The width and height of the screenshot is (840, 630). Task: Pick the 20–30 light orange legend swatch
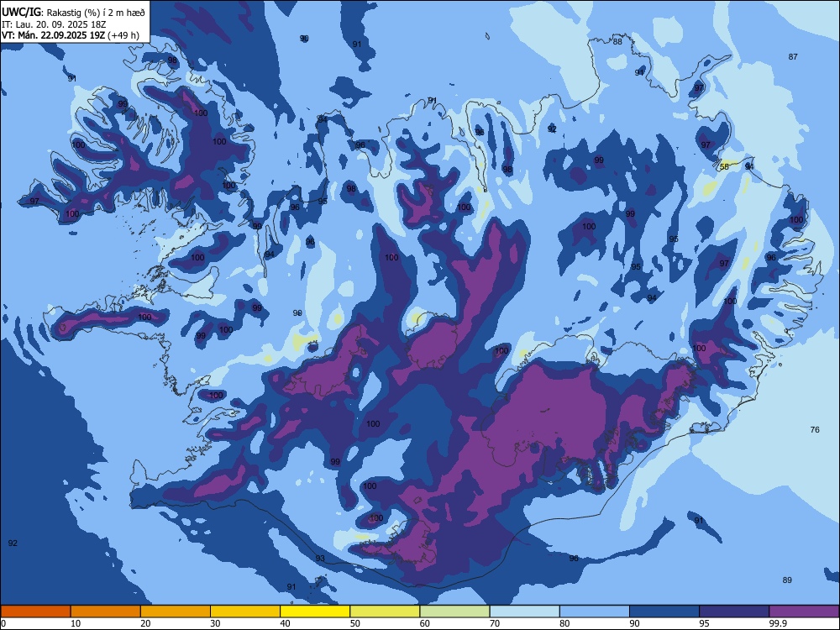coord(176,612)
